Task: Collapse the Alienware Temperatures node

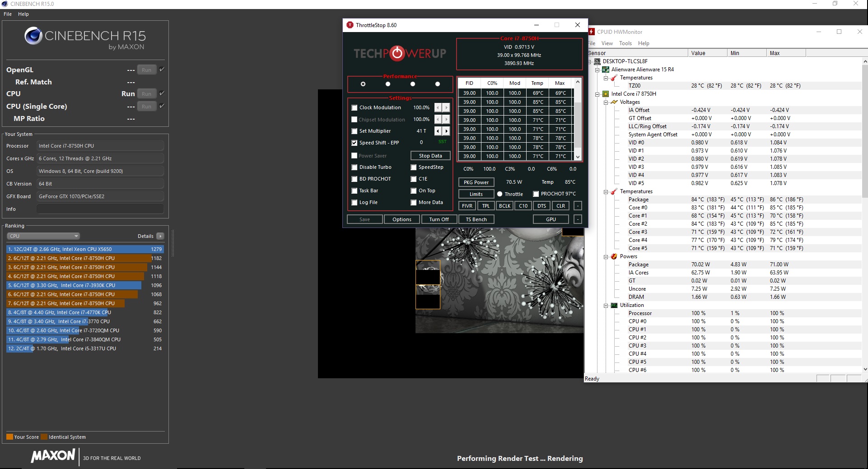Action: pyautogui.click(x=606, y=78)
